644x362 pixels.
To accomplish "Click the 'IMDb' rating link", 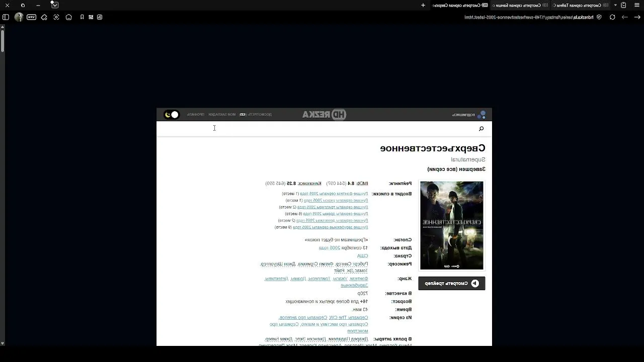I will coord(362,184).
